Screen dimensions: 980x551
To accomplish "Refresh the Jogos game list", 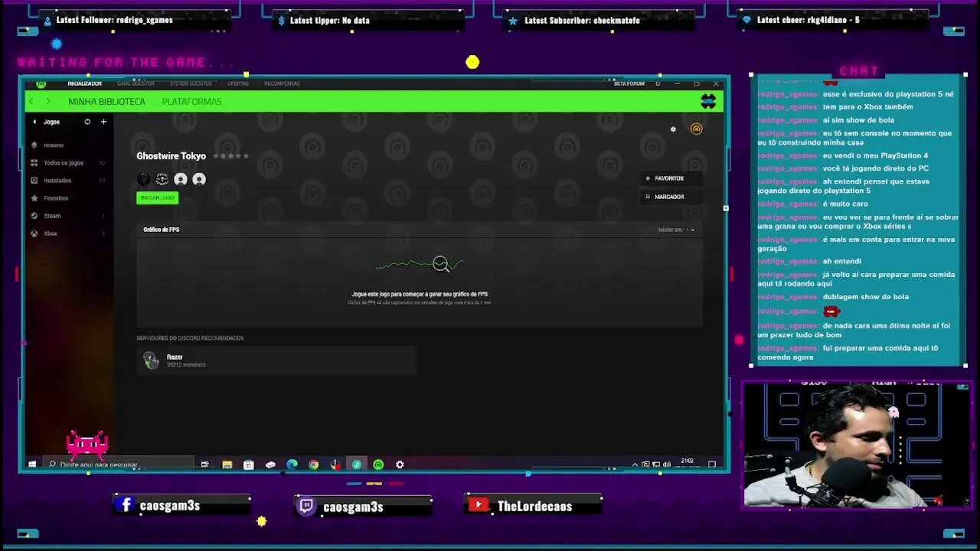I will (87, 122).
